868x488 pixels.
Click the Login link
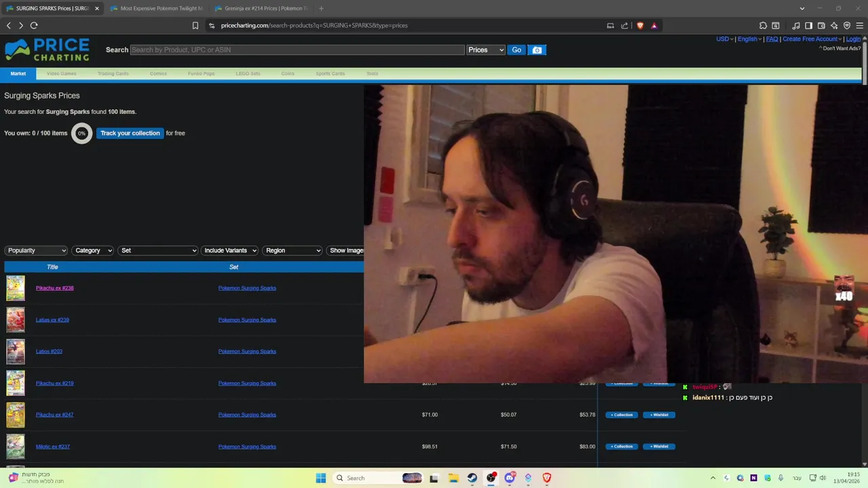[x=853, y=39]
